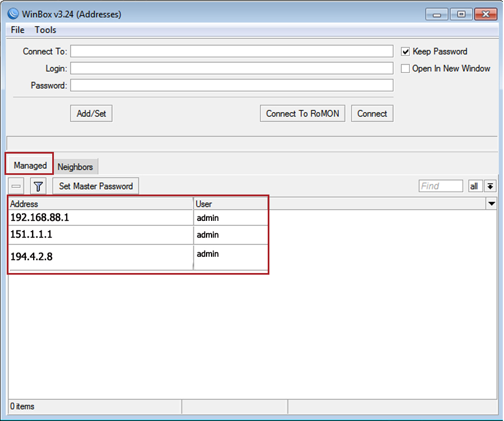The image size is (504, 421).
Task: Click the filter funnel icon
Action: [38, 186]
